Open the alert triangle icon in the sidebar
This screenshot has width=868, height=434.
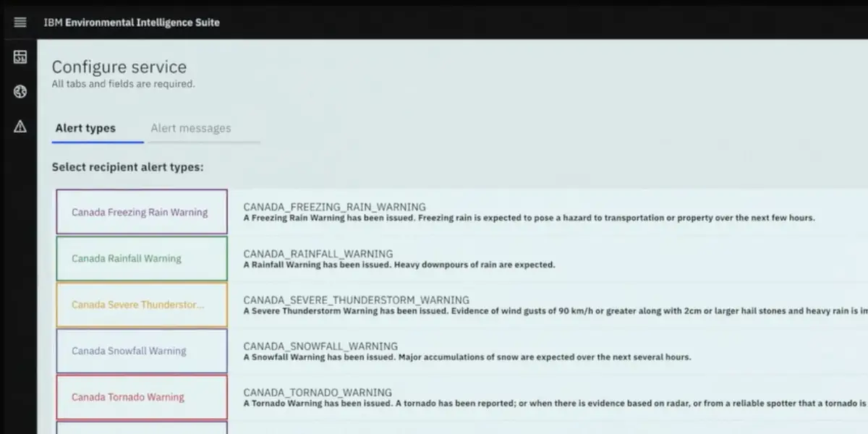(20, 127)
